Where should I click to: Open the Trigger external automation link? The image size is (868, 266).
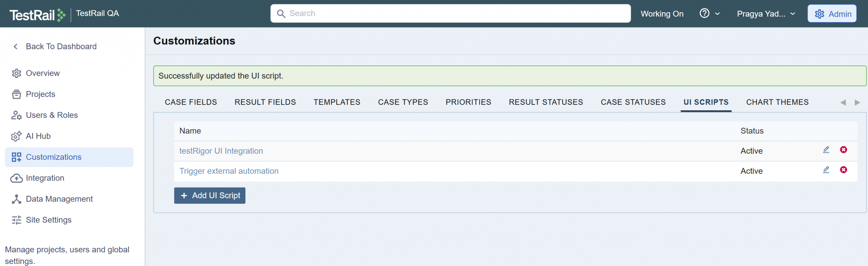coord(229,171)
